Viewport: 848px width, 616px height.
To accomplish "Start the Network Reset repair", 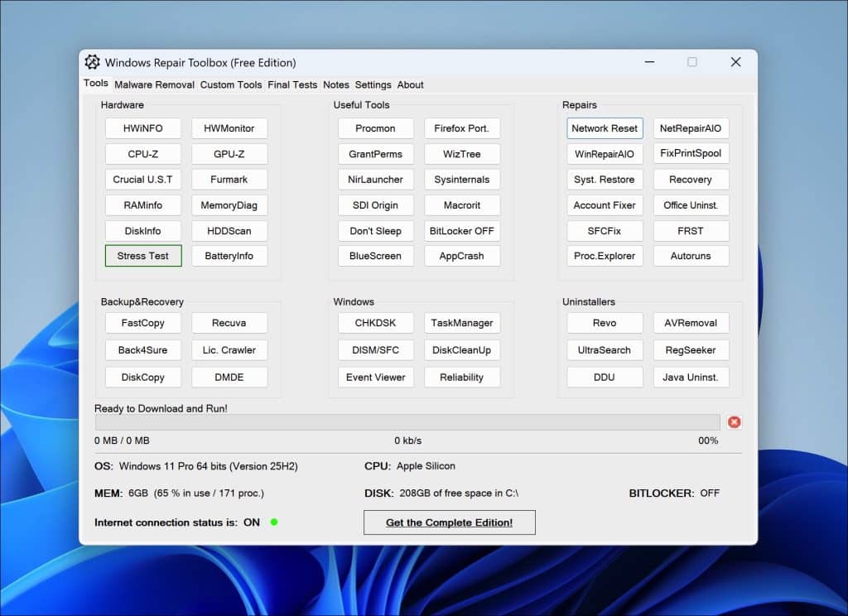I will [605, 128].
